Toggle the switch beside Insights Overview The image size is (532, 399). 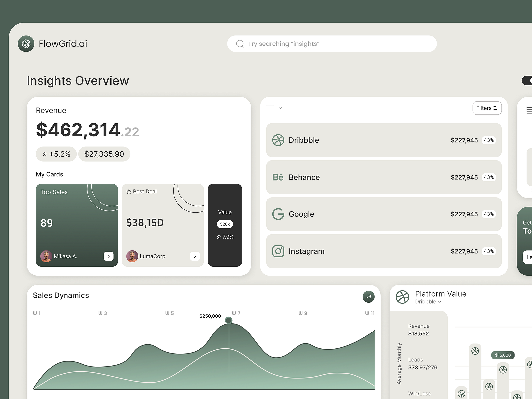[527, 81]
